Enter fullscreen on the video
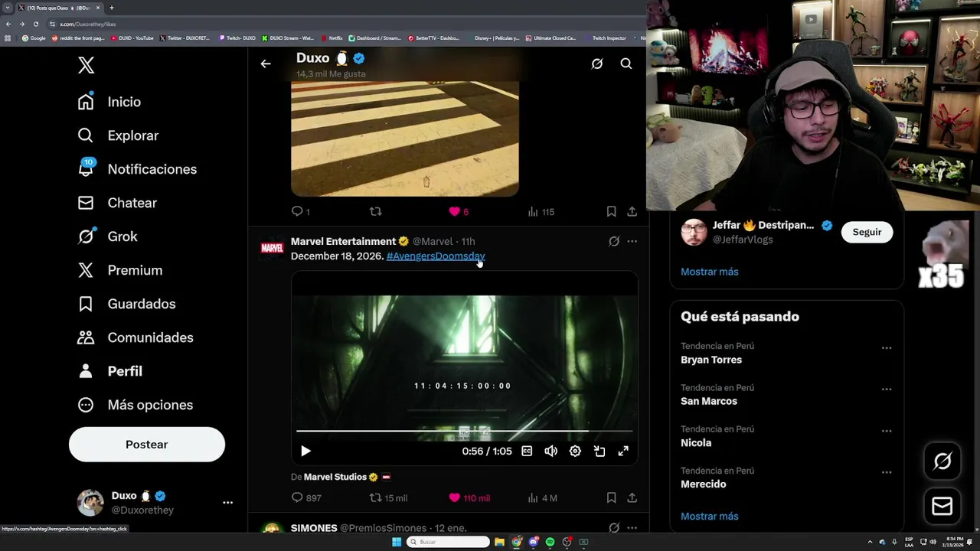The width and height of the screenshot is (980, 551). click(623, 452)
